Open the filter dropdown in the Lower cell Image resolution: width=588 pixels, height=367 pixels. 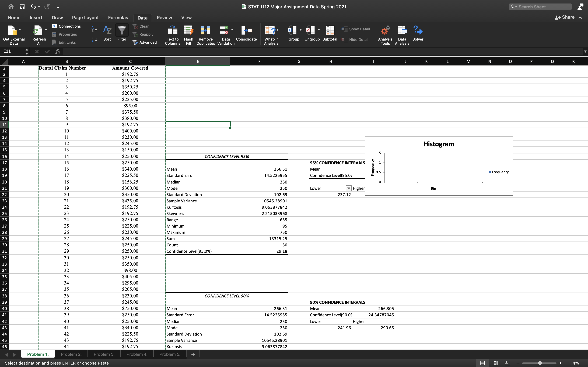pyautogui.click(x=348, y=188)
